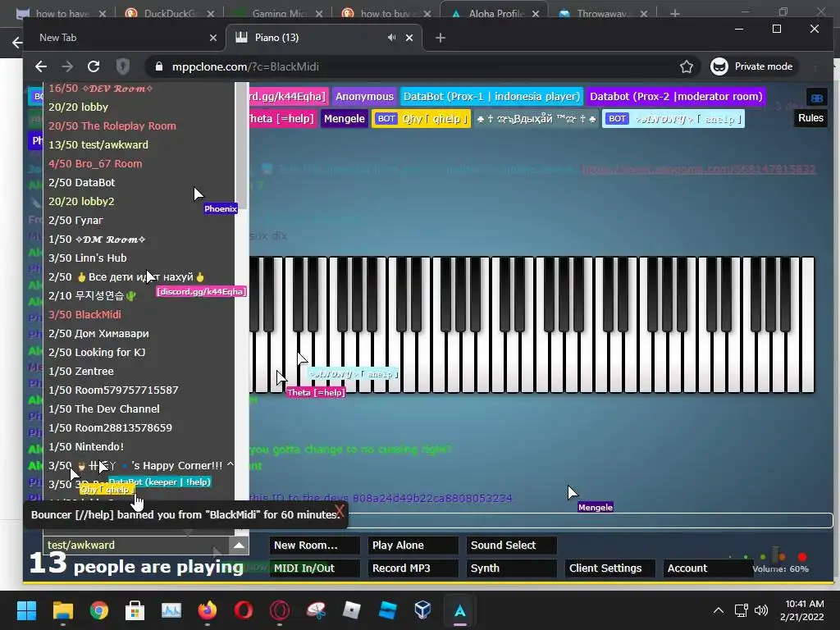Open the shield tracker protection icon
The image size is (840, 630).
pos(123,66)
